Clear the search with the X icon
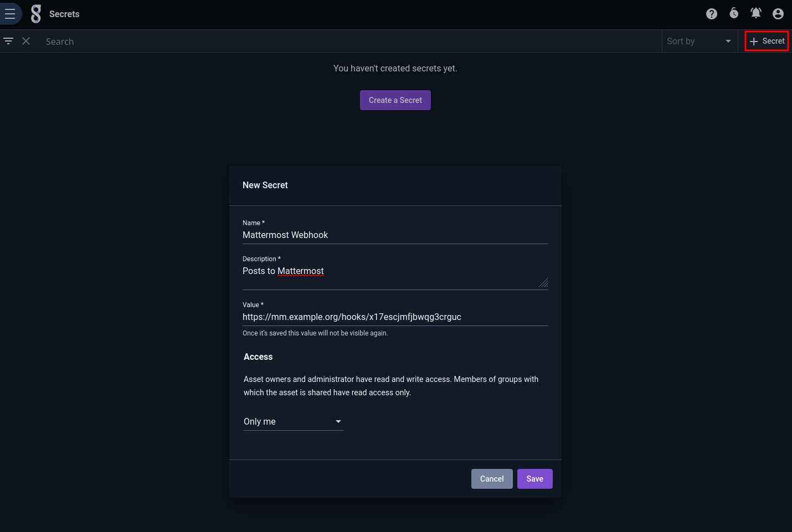 pos(26,41)
